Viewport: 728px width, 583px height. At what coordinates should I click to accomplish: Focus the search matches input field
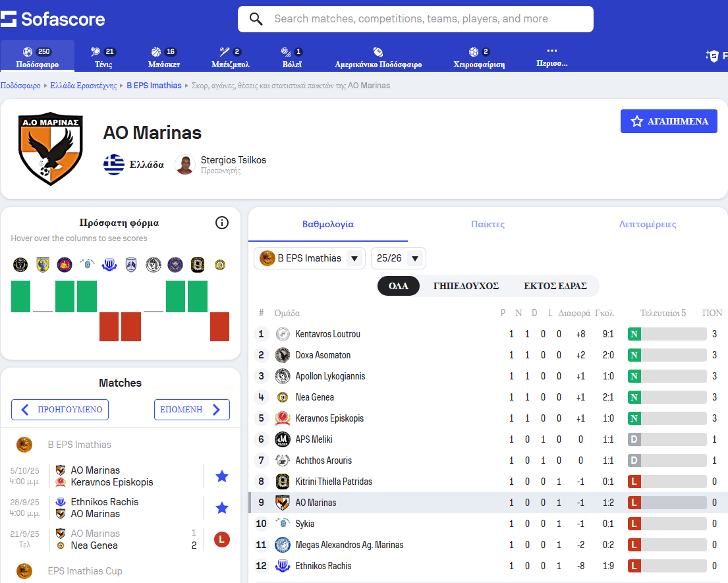(416, 19)
